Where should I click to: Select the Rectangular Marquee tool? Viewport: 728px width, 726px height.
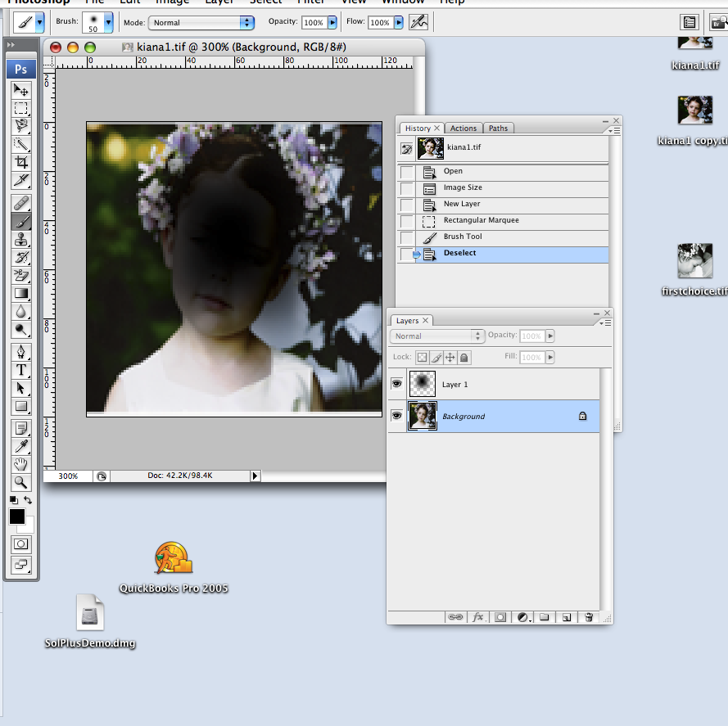(20, 109)
